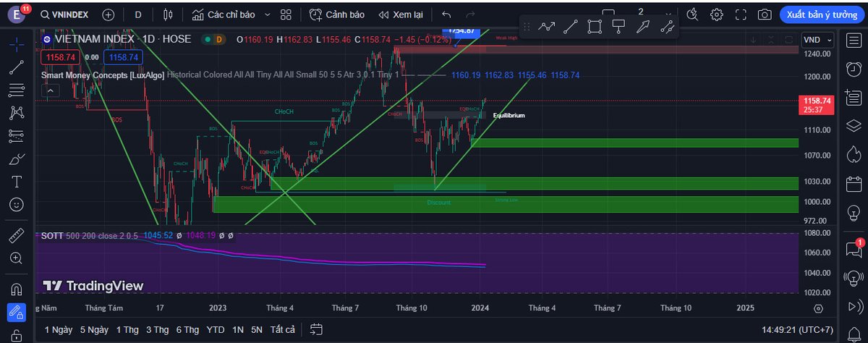This screenshot has height=343, width=868.
Task: Select 1 Thg time range
Action: click(x=127, y=329)
